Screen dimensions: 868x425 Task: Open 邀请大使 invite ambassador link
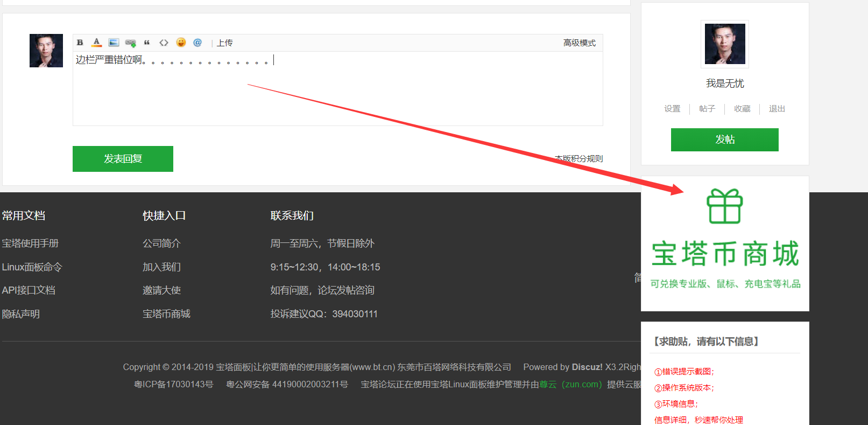[161, 290]
